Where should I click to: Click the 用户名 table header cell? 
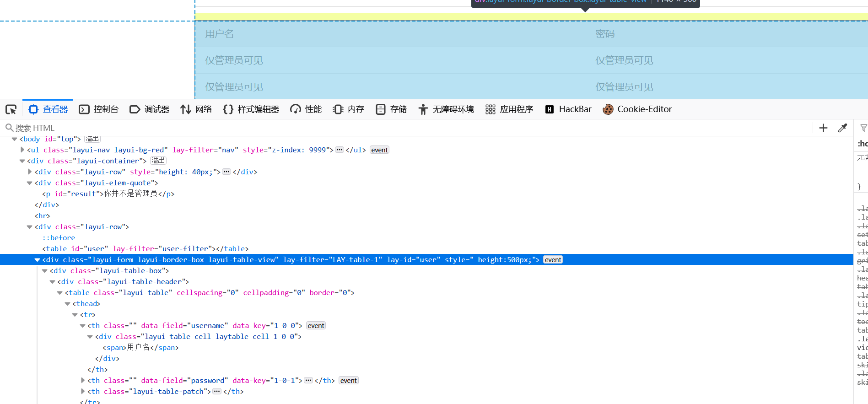(390, 34)
